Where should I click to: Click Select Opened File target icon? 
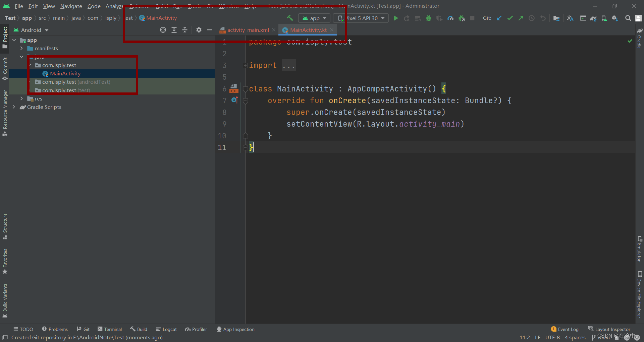click(163, 30)
